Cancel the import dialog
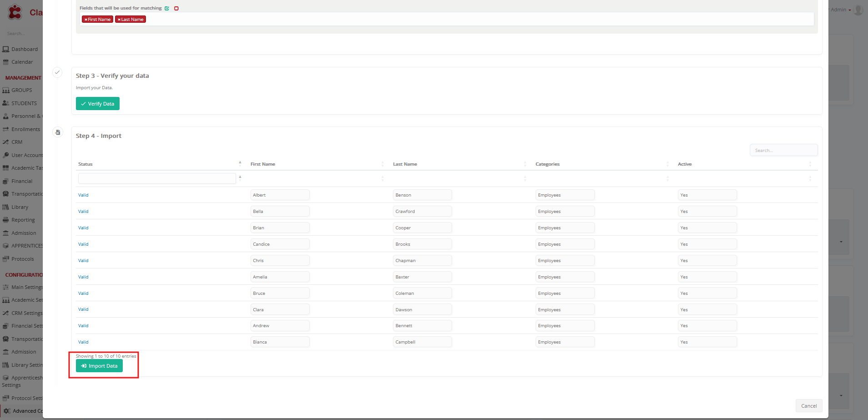Viewport: 868px width, 420px height. (808, 406)
